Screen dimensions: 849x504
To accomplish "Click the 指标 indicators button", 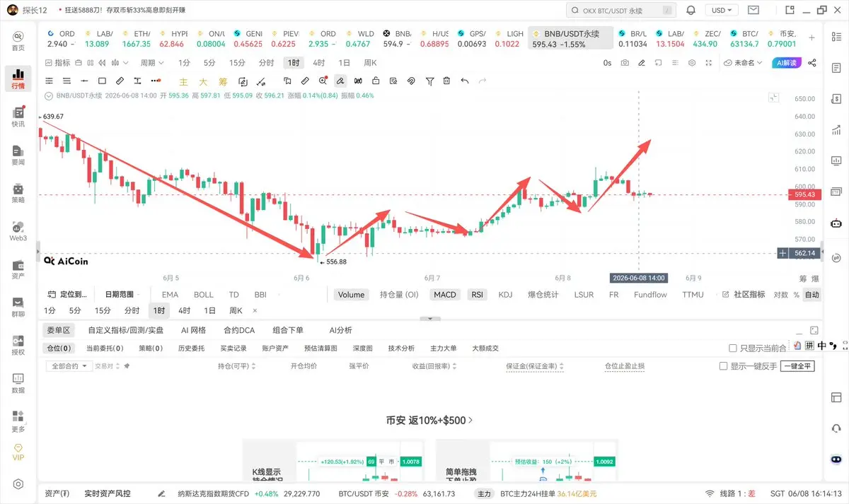I will 57,62.
